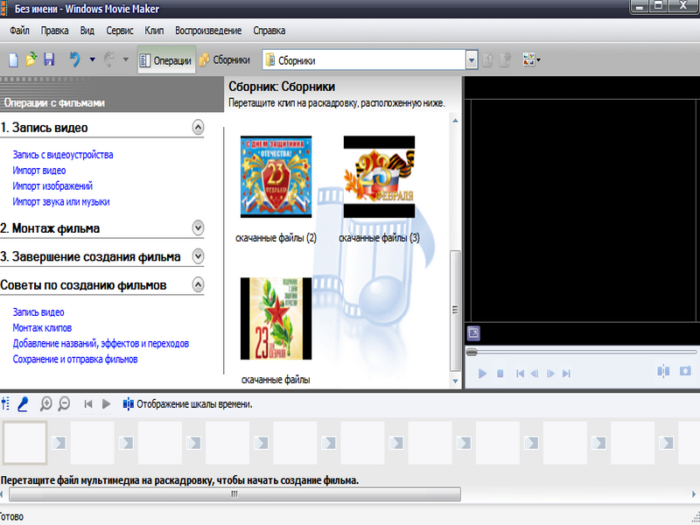Zoom in the timeline with the plus magnifier
This screenshot has height=525, width=700.
pyautogui.click(x=46, y=404)
